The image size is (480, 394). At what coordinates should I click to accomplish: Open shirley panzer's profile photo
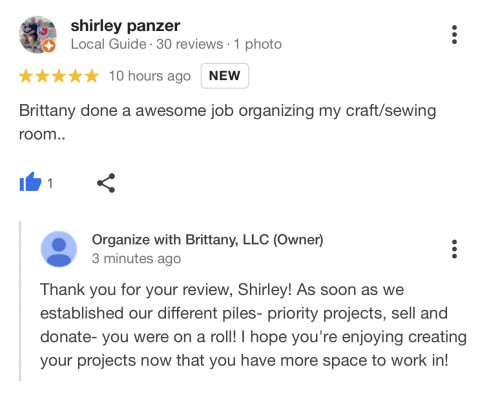38,35
